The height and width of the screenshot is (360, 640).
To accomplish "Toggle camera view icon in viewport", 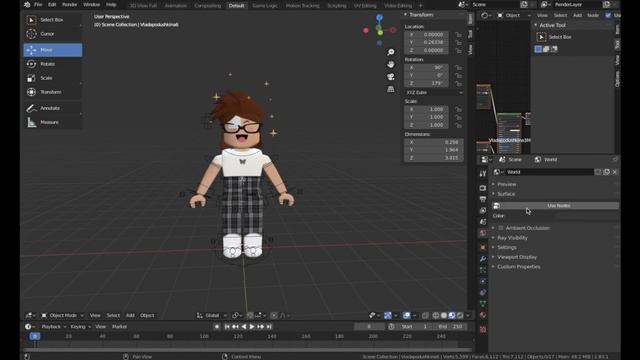I will click(x=391, y=77).
